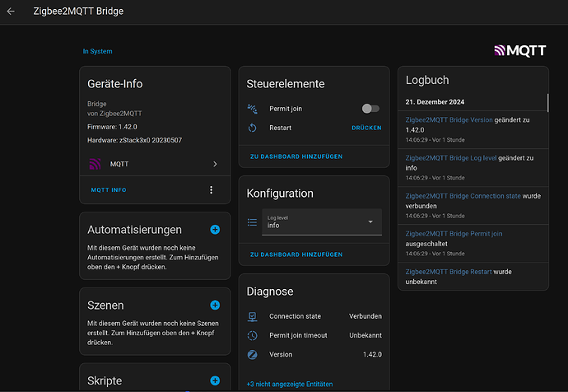Click the Permit join timeout clock icon
Screen dimensions: 568x392
(253, 335)
